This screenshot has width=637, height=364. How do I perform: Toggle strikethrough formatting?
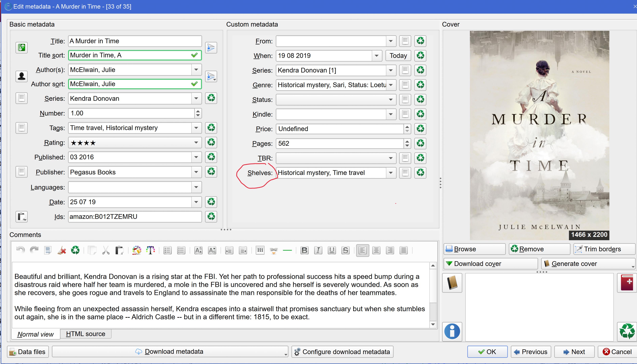(345, 250)
